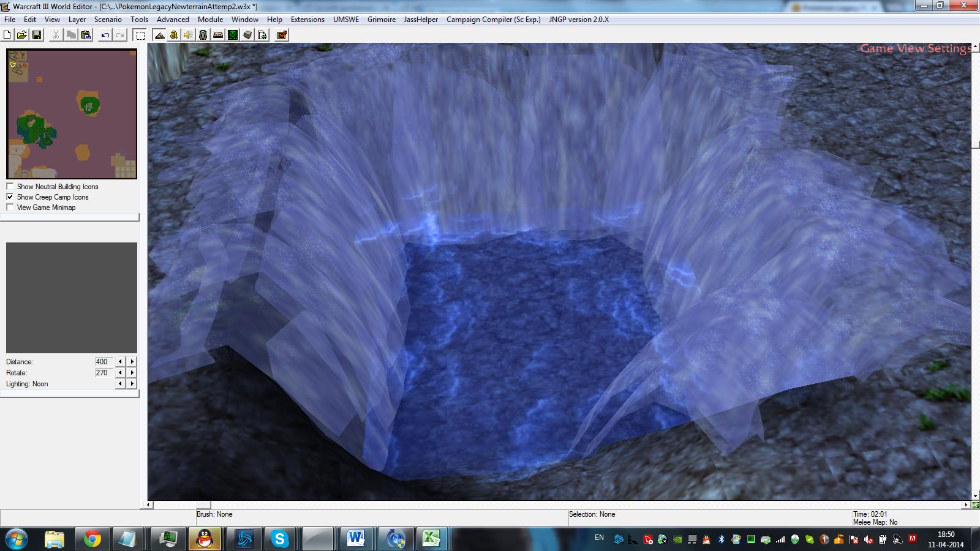
Task: Click the horizontal scrollbar left arrow
Action: point(148,505)
